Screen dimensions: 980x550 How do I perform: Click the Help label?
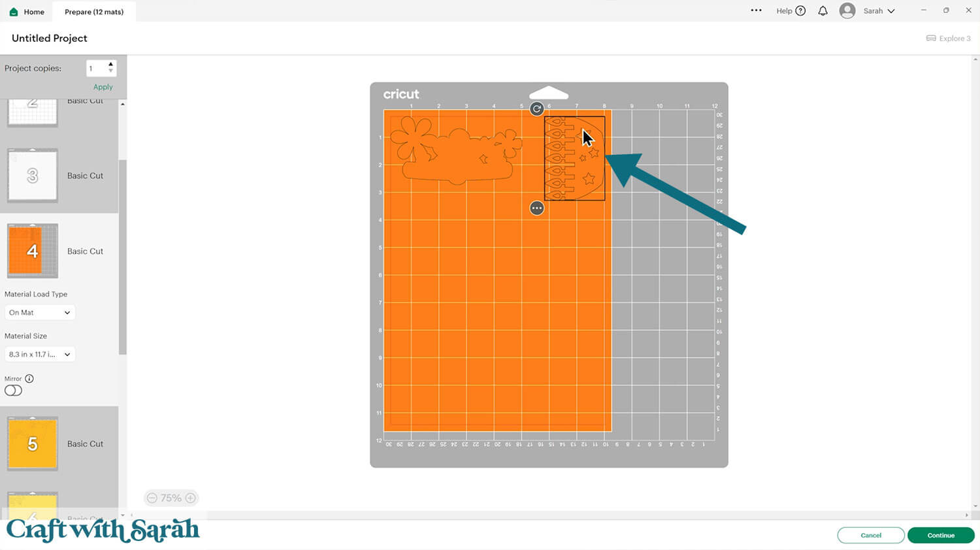coord(784,11)
